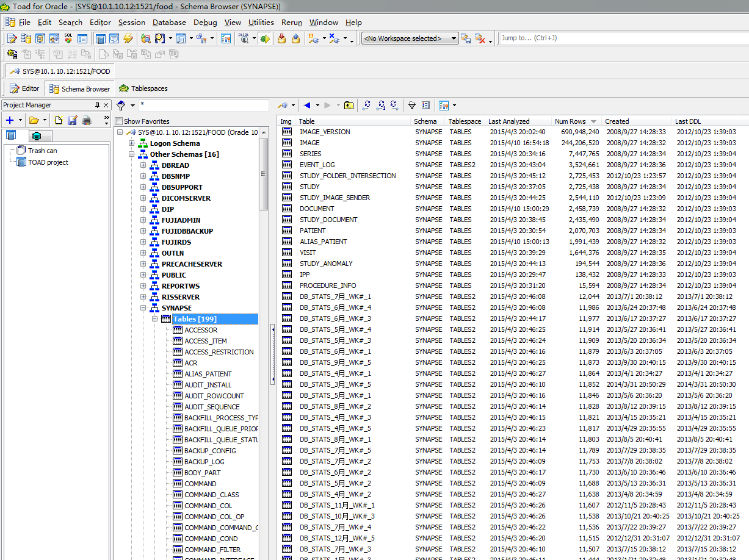Click the open folder icon in Project Manager

pyautogui.click(x=34, y=120)
